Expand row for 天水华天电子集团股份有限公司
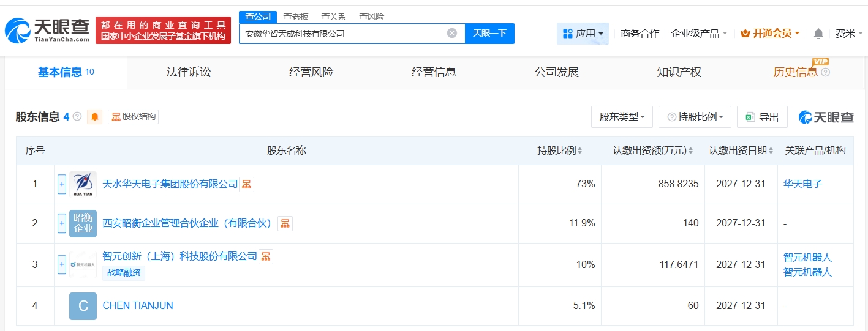Screen dimensions: 868x331 [62, 184]
